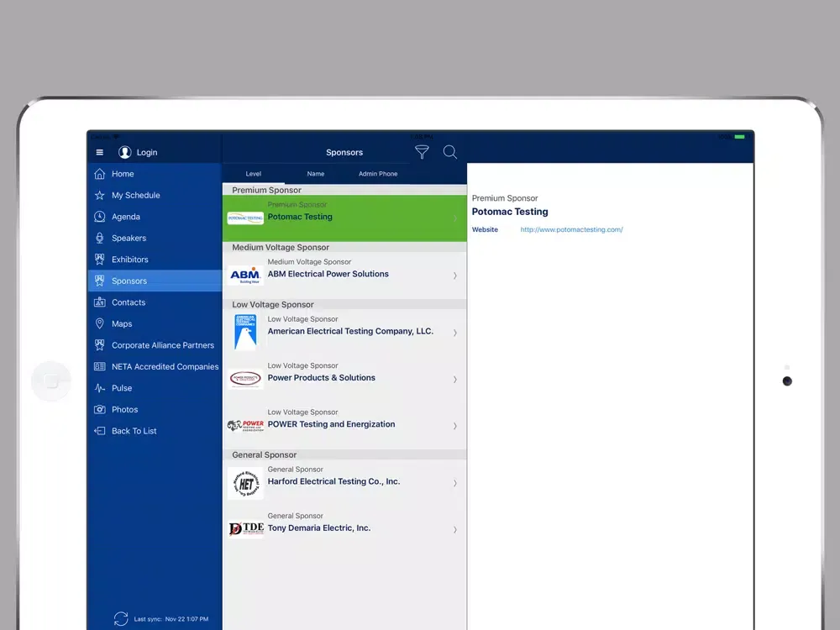Click the Sponsors title in header
840x630 pixels.
coord(344,152)
